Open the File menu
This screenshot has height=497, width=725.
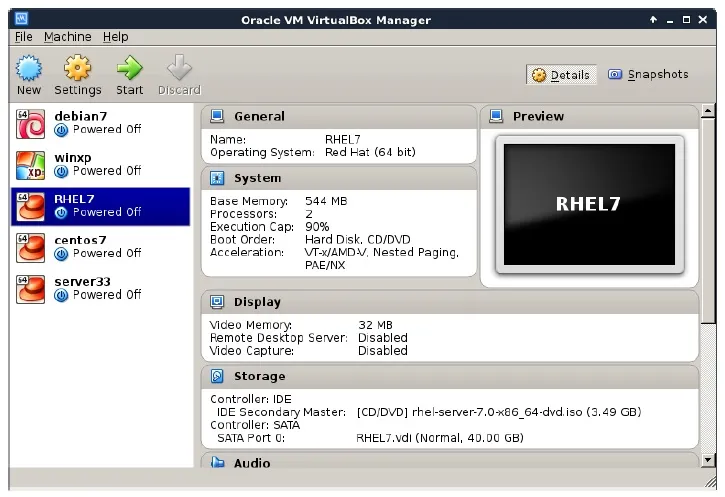pyautogui.click(x=24, y=37)
